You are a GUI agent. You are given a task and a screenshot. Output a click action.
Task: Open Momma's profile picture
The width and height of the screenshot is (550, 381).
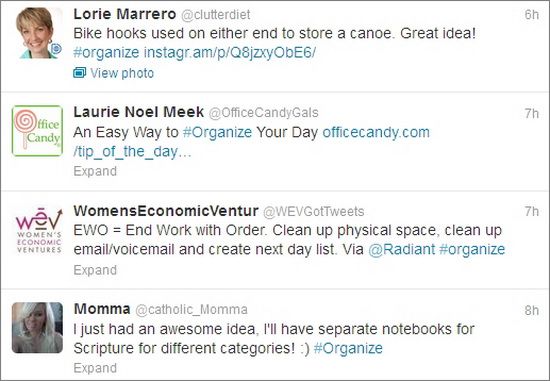tap(38, 328)
